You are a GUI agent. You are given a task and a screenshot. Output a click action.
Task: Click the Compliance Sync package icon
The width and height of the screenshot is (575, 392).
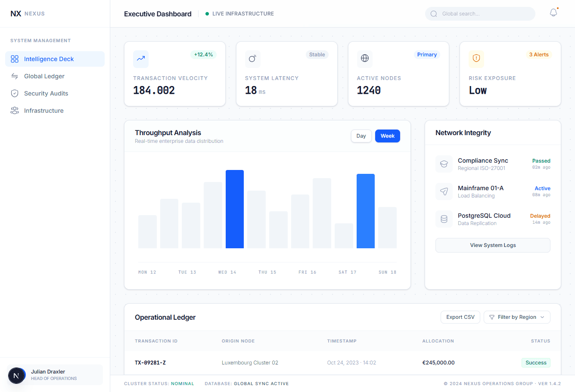[444, 164]
